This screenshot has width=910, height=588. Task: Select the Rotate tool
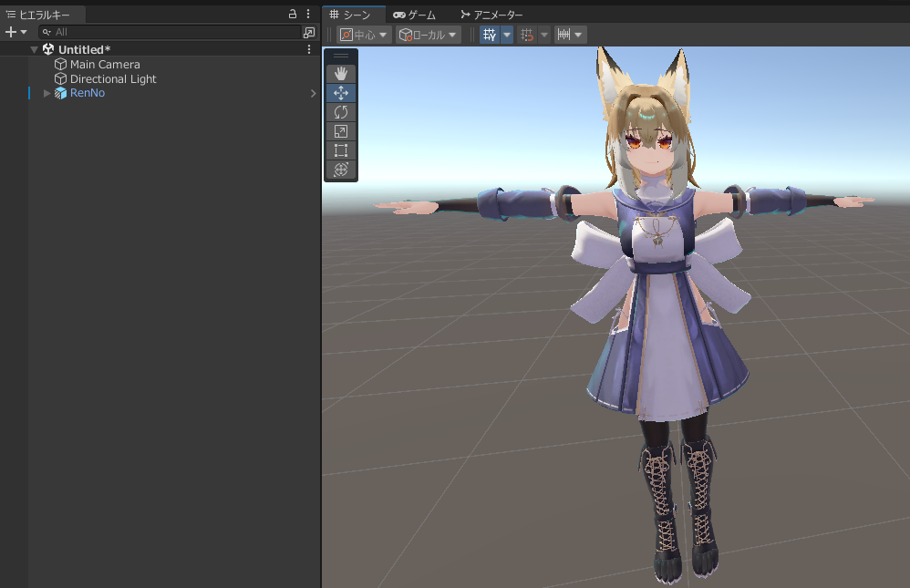341,112
